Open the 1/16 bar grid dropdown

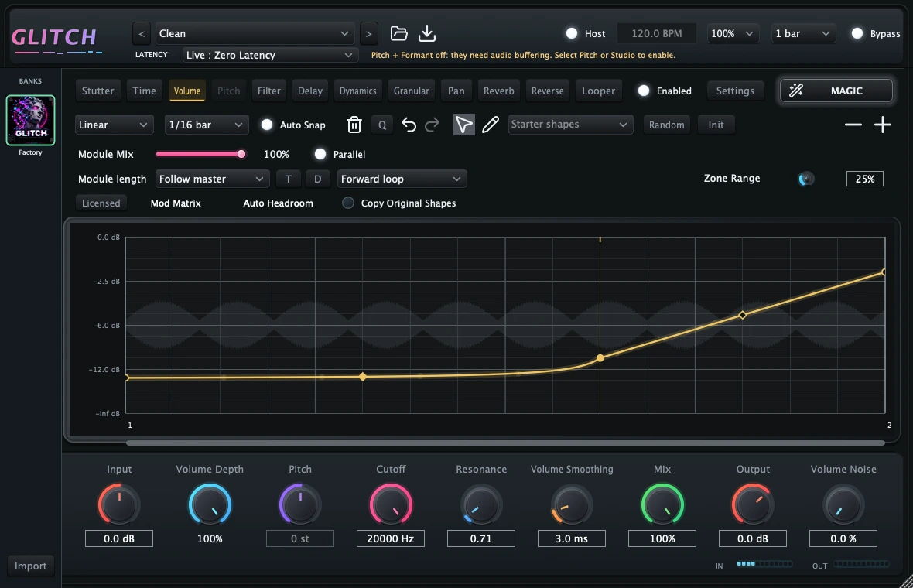coord(206,125)
